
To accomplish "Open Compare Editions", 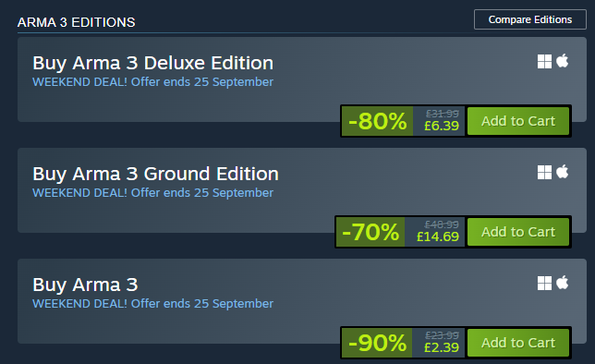I will click(x=530, y=19).
